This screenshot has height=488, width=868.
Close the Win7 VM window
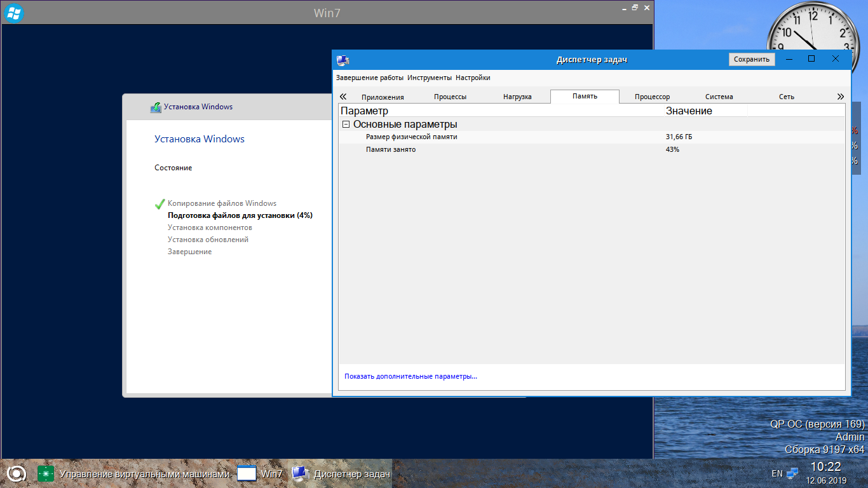(x=646, y=8)
